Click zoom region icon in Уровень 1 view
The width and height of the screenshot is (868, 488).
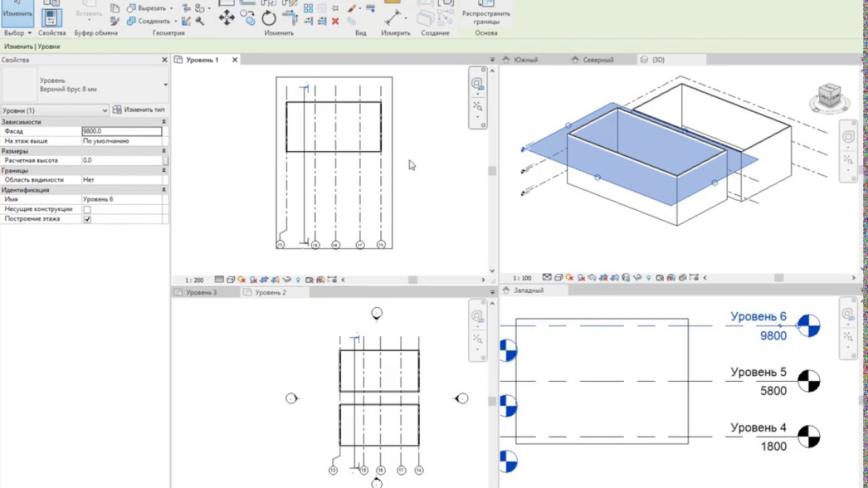477,106
